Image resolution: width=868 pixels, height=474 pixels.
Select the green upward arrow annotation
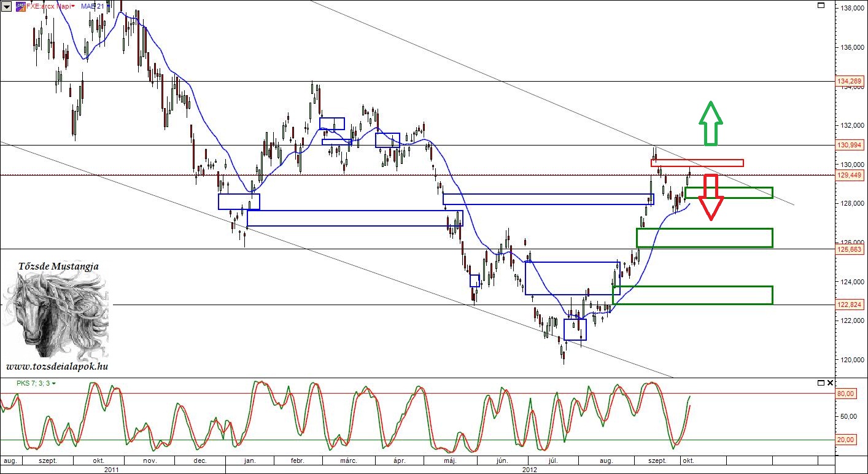(x=710, y=123)
